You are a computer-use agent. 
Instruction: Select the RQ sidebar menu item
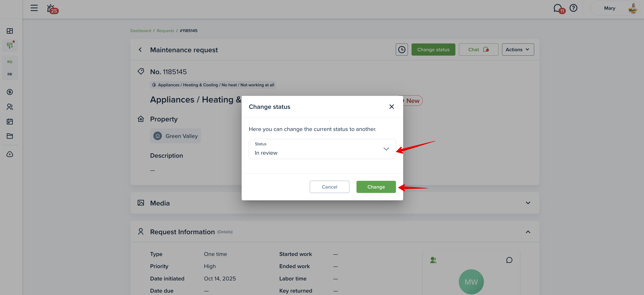(x=10, y=62)
